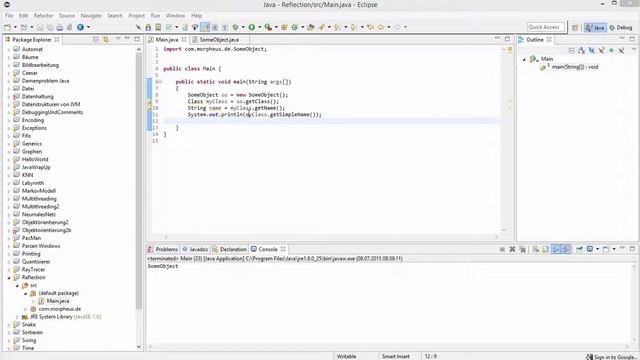Click the Pin Console icon
Image resolution: width=640 pixels, height=360 pixels.
[x=580, y=249]
